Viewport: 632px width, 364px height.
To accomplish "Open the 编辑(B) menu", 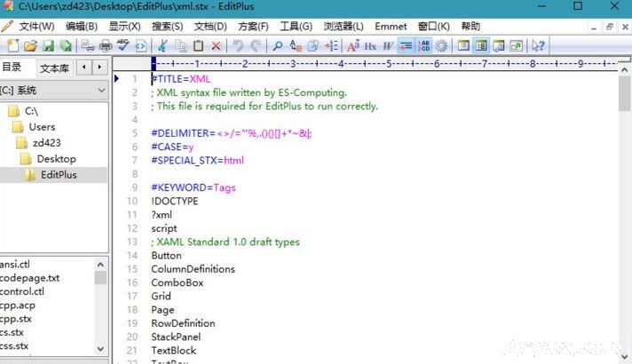I will click(x=82, y=27).
